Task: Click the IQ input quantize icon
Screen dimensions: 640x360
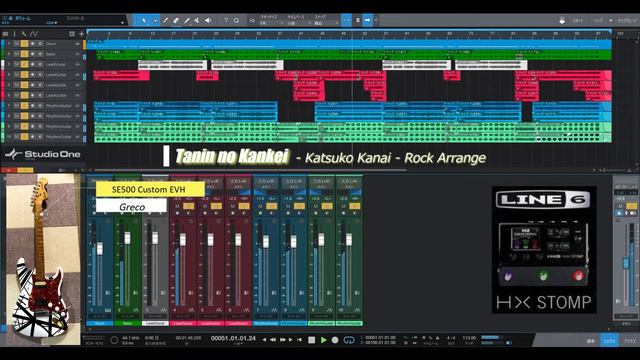Action: [x=252, y=20]
